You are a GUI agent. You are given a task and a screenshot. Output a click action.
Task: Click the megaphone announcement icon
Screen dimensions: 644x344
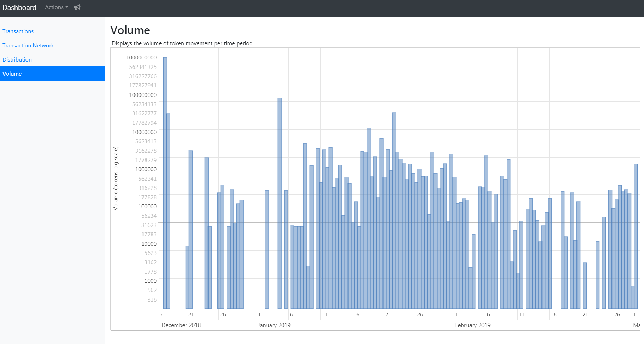click(x=77, y=7)
